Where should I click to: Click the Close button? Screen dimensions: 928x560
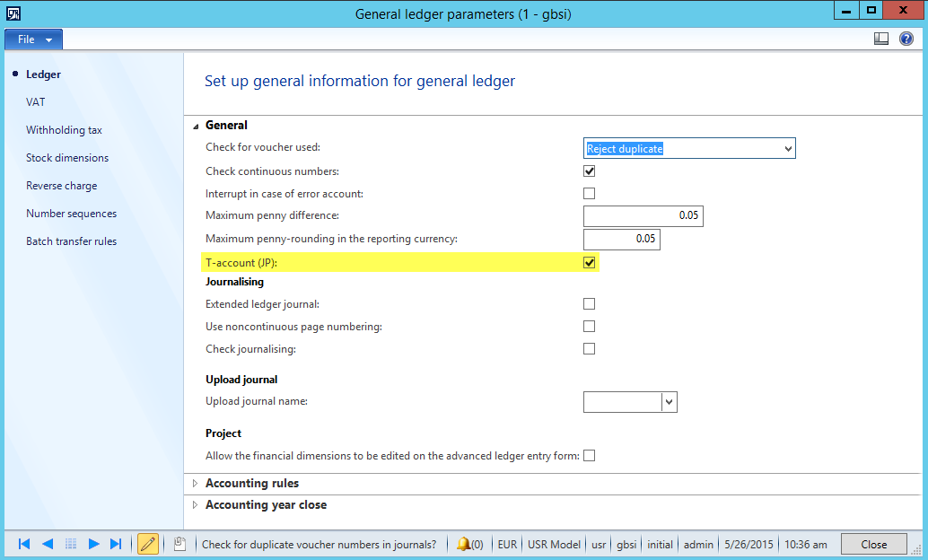(873, 544)
